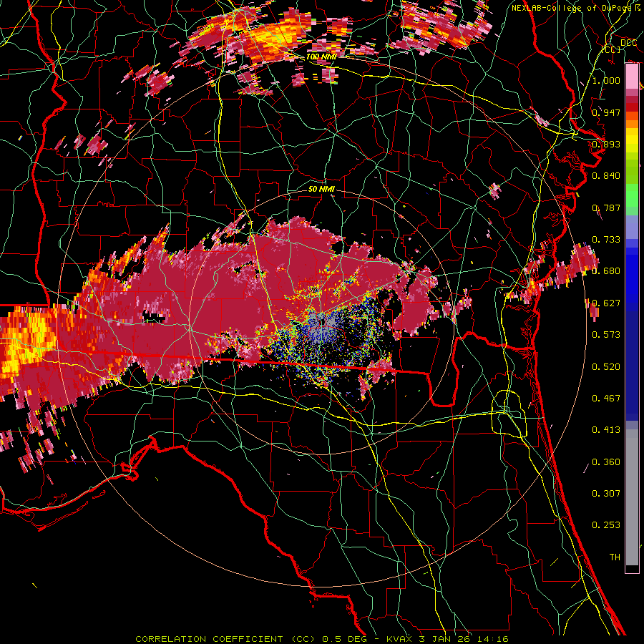Click '3 JAN 26 14:16' timestamp in the caption
The width and height of the screenshot is (644, 644).
pyautogui.click(x=464, y=639)
